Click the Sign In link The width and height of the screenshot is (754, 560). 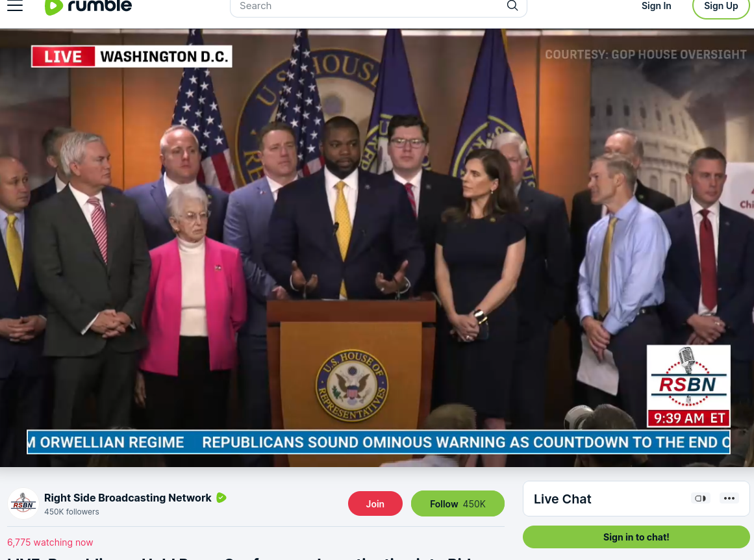coord(656,6)
